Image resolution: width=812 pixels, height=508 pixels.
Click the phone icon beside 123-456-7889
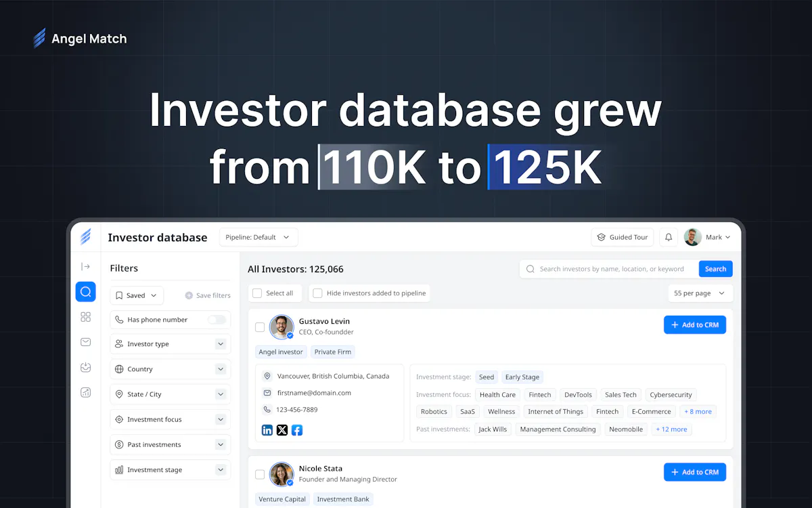[x=267, y=410]
